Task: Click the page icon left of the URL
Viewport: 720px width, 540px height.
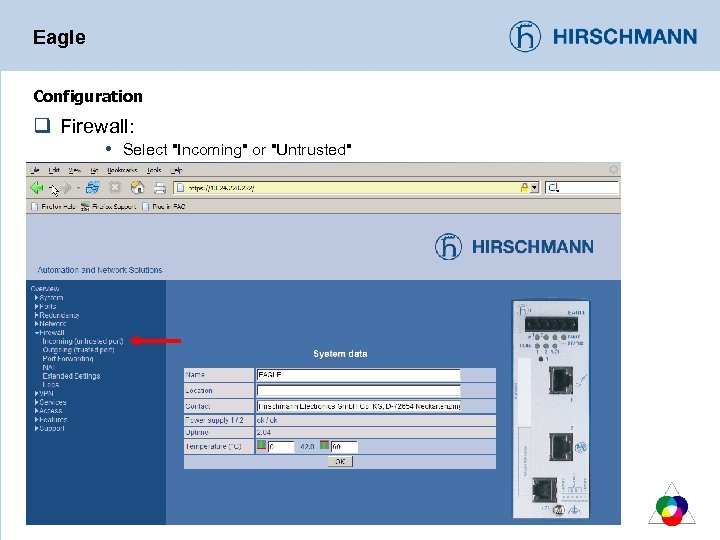Action: [180, 187]
